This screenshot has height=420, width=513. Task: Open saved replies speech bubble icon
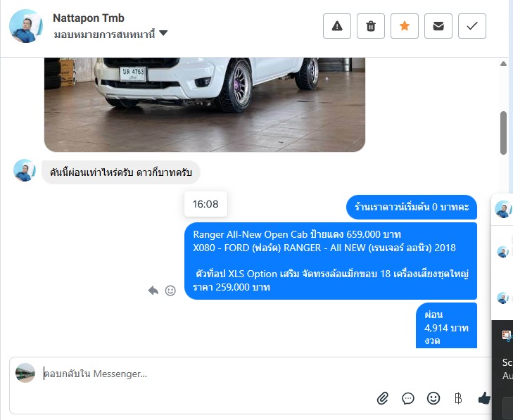[408, 398]
